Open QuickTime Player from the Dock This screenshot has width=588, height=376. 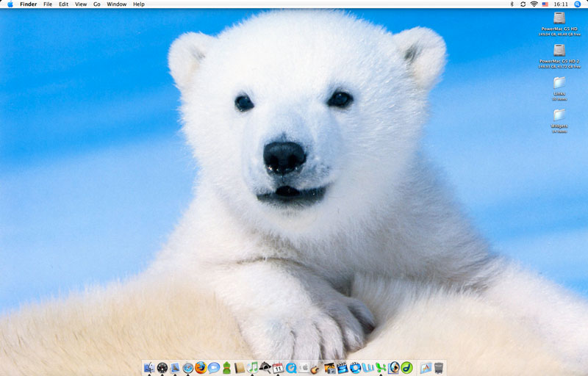(x=291, y=367)
